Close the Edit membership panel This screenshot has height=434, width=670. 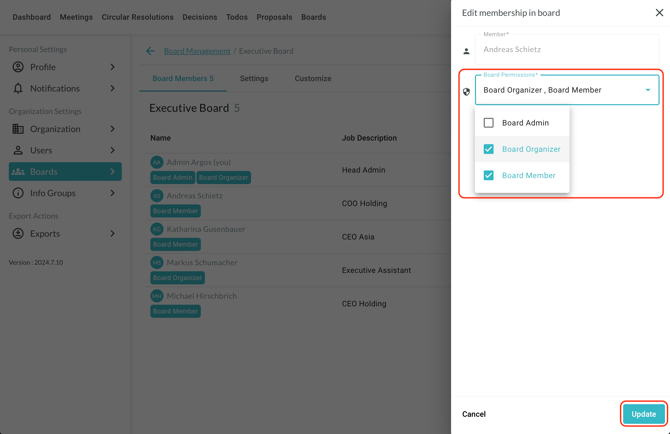[659, 13]
